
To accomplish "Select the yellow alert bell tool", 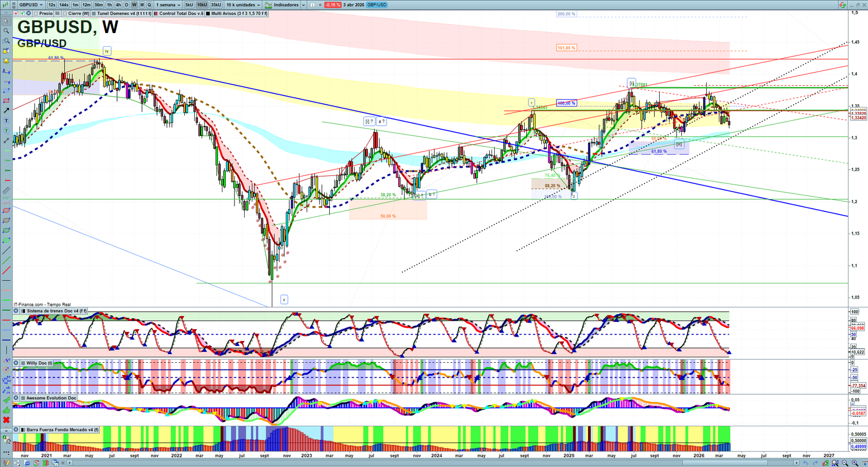I will coord(6,61).
